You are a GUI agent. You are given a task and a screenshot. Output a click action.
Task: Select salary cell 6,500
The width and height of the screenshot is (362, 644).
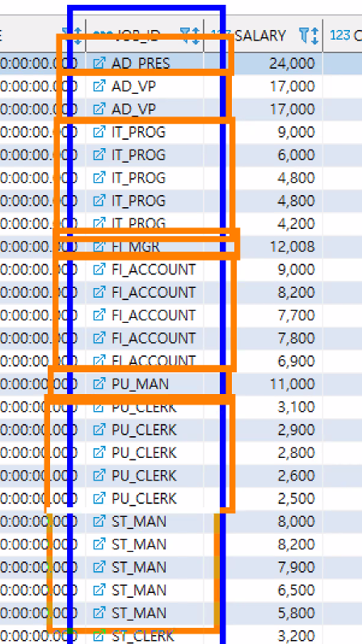click(263, 590)
